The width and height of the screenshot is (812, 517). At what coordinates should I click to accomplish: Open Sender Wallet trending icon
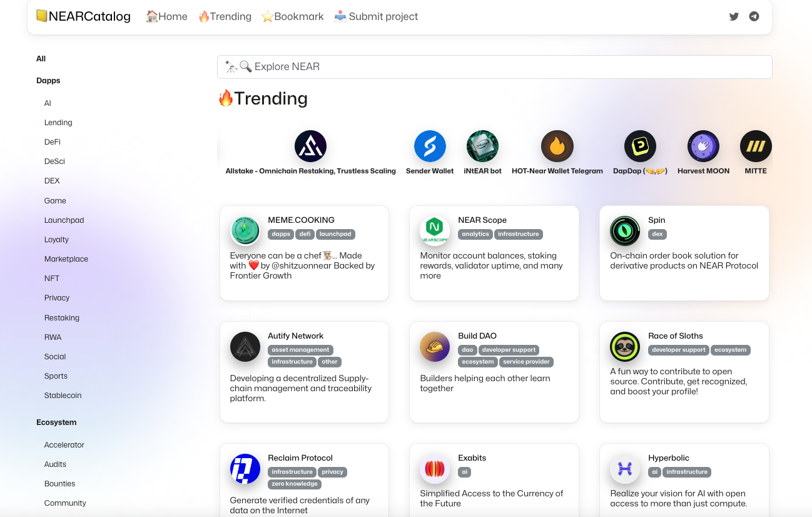click(x=430, y=146)
